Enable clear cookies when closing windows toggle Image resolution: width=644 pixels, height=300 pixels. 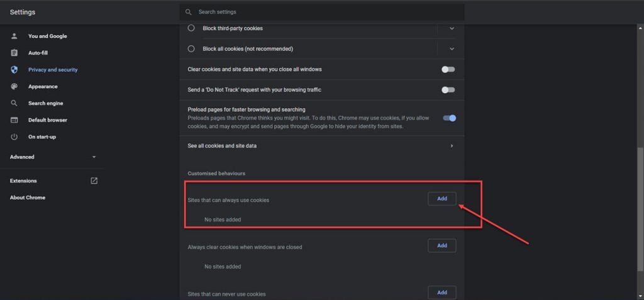coord(448,69)
